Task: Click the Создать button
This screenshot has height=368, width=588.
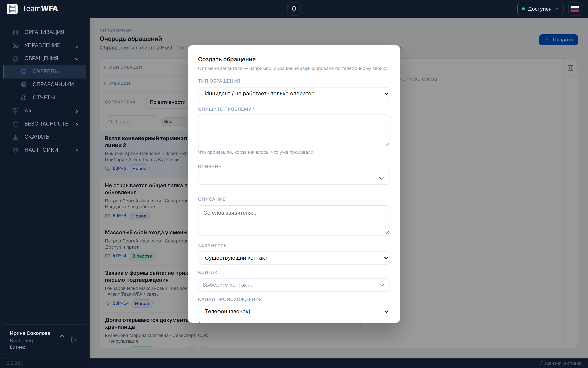Action: pos(558,40)
